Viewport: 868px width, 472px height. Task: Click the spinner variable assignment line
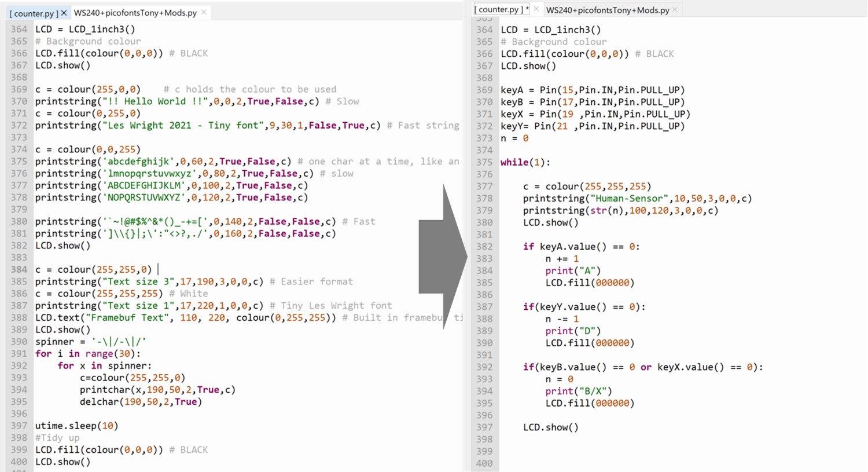tap(90, 342)
